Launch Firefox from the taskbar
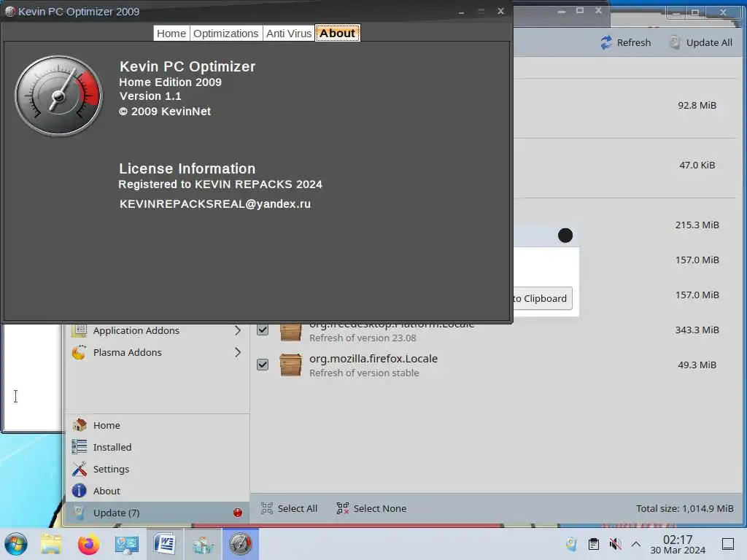 (x=88, y=544)
